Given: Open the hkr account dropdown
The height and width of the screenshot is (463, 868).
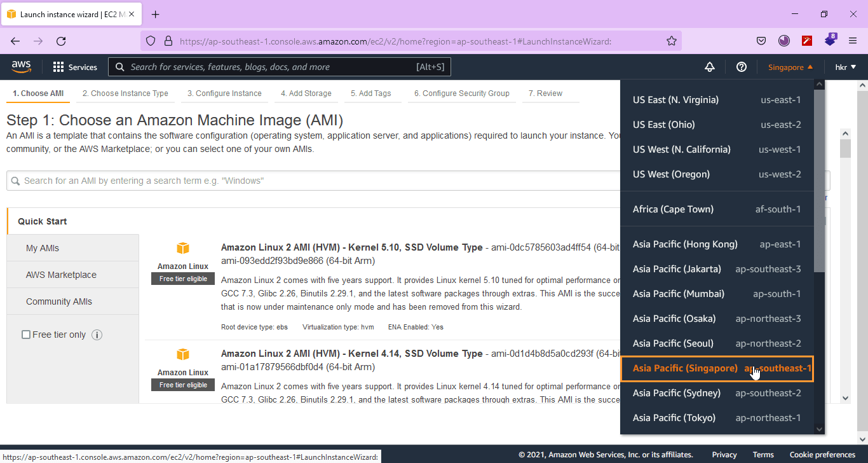Looking at the screenshot, I should (x=845, y=67).
